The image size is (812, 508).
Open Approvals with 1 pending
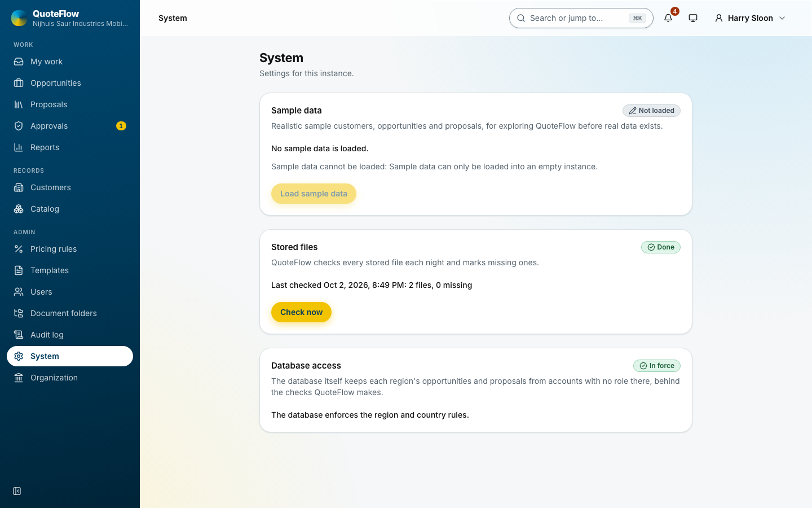(x=70, y=126)
